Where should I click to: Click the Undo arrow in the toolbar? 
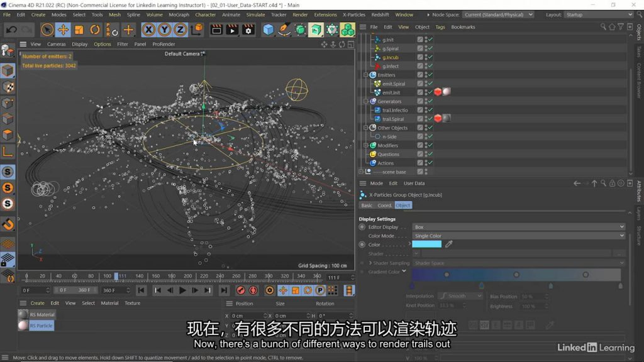click(11, 30)
